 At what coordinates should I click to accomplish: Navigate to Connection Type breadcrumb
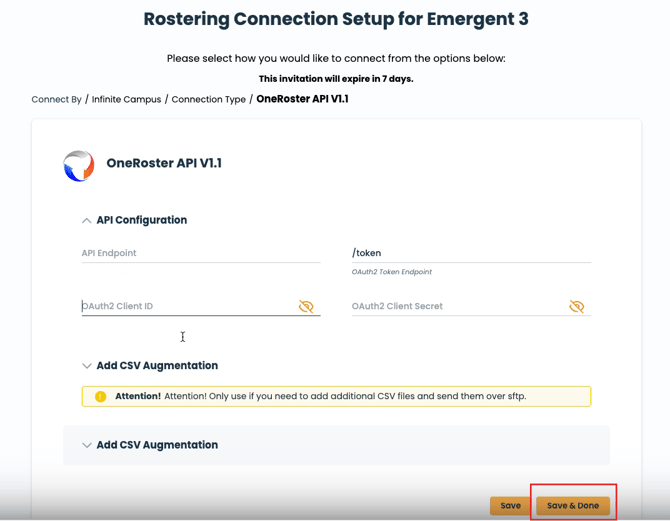click(x=208, y=100)
